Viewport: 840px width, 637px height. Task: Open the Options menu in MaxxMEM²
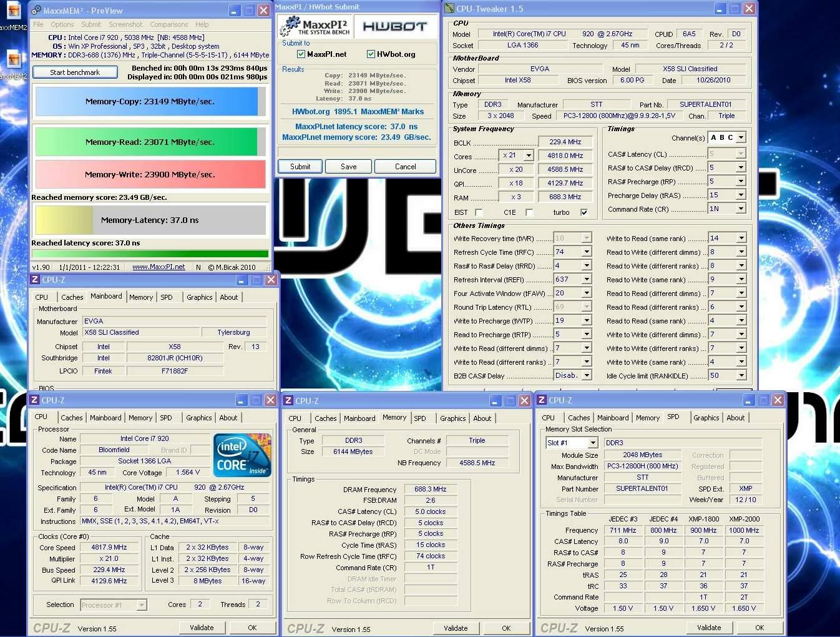(x=62, y=24)
